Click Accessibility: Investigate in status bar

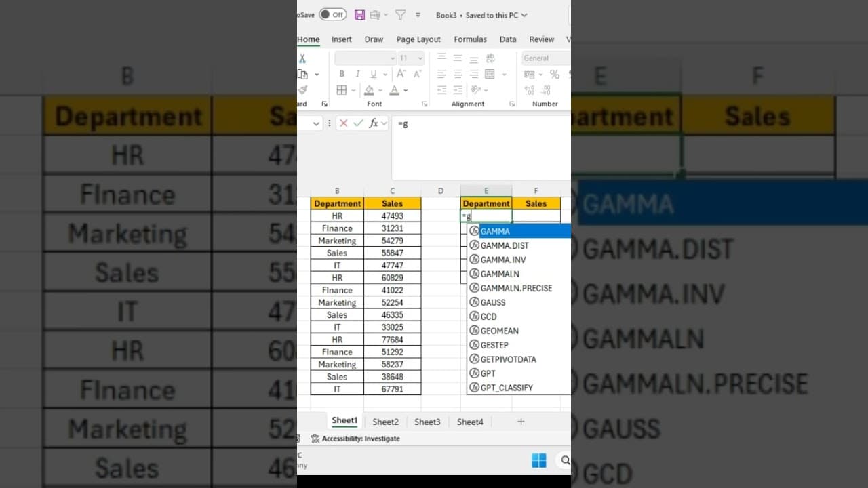point(355,439)
